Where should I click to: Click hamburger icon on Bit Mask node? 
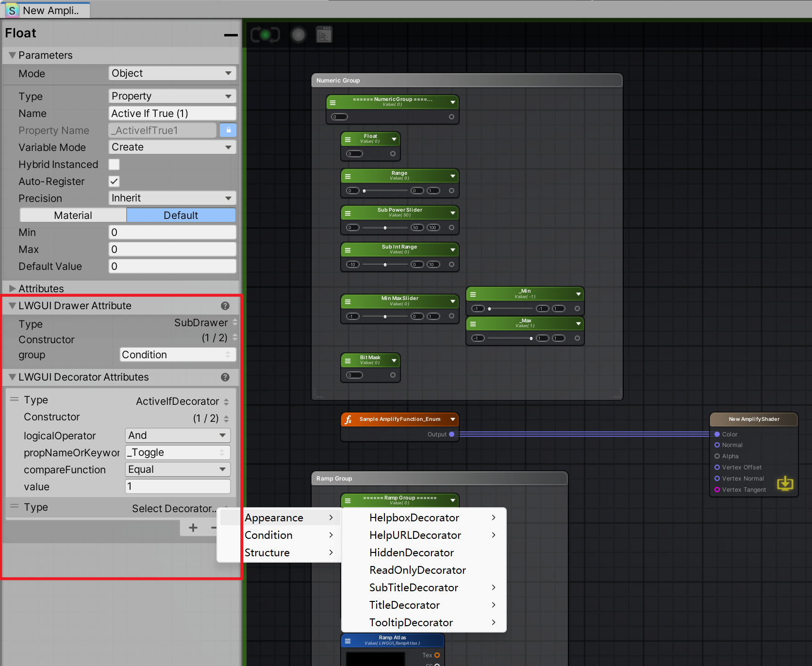click(348, 361)
